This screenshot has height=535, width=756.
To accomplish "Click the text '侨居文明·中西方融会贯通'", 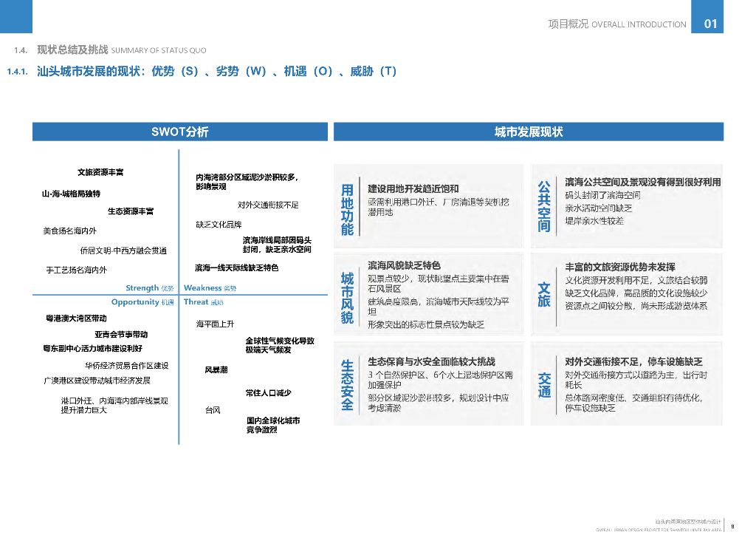I will tap(123, 251).
